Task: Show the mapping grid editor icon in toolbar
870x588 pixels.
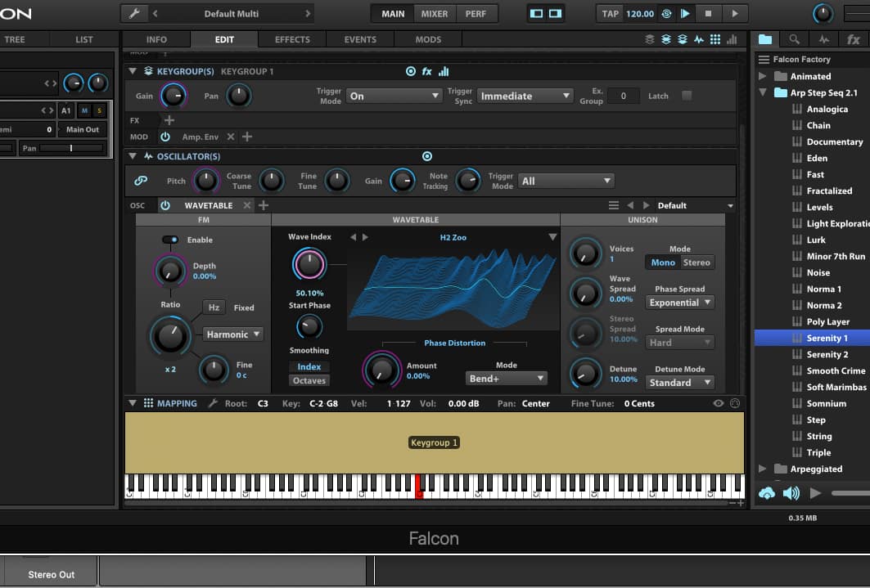Action: [x=715, y=39]
